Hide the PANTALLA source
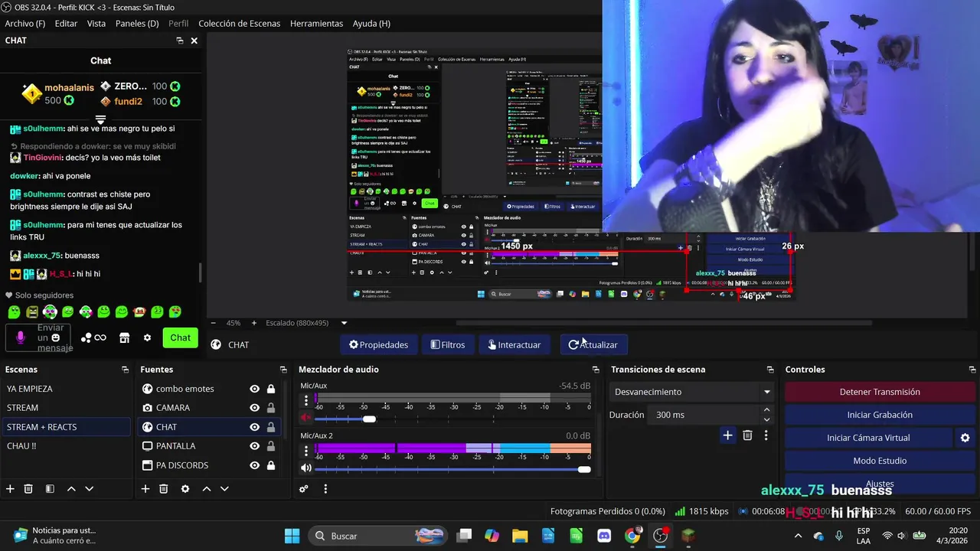The width and height of the screenshot is (980, 551). (x=254, y=446)
